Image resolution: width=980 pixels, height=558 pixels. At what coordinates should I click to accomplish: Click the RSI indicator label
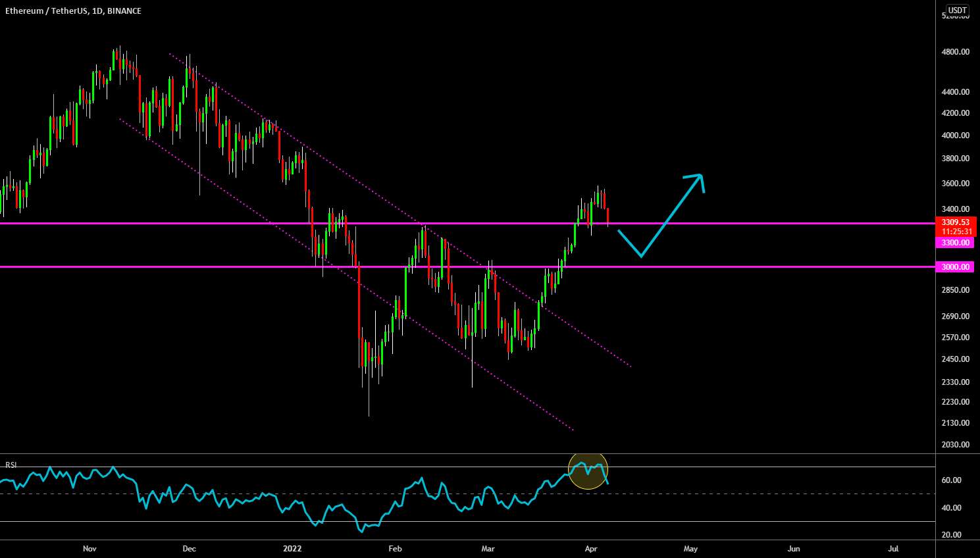coord(11,465)
